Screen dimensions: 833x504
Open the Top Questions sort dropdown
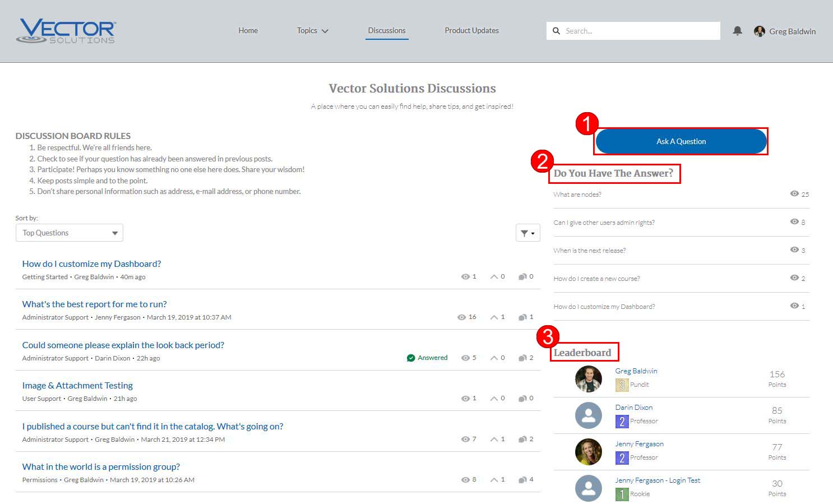tap(69, 233)
